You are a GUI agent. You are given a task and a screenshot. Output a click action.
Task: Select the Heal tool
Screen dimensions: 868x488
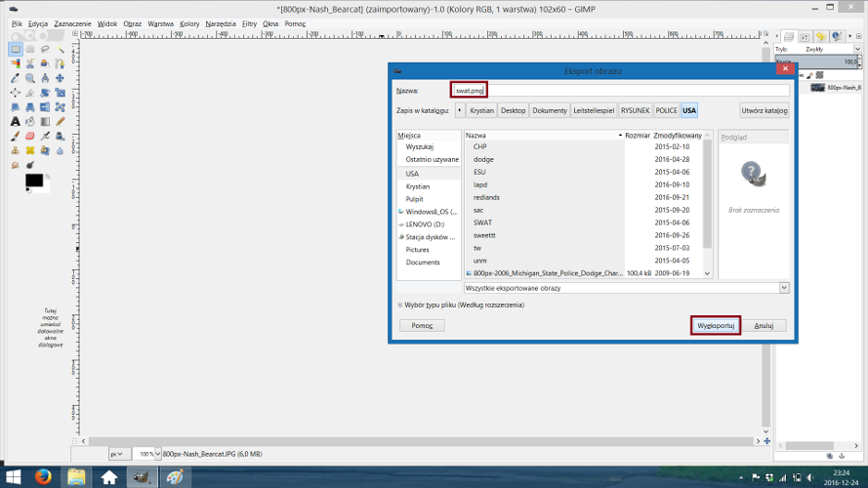[30, 150]
